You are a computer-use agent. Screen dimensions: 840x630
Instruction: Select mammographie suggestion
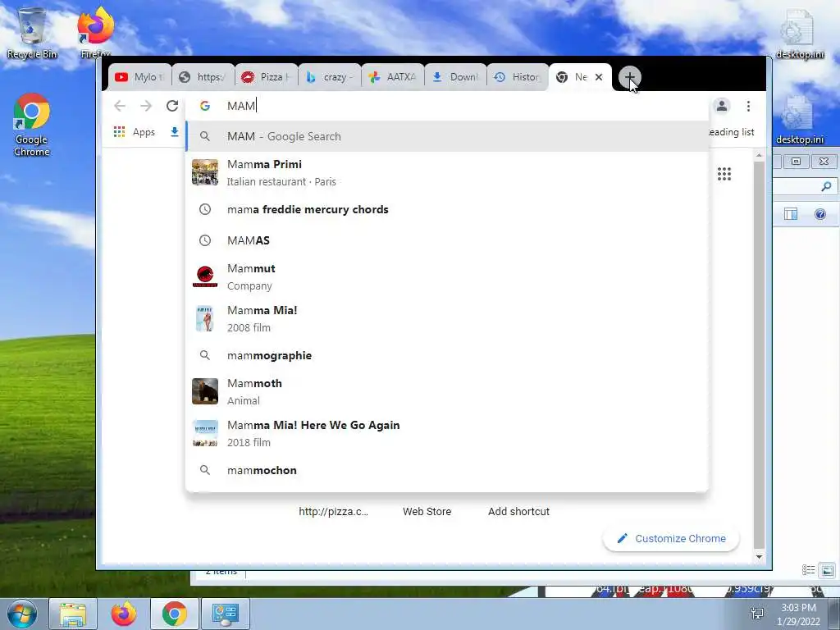click(x=447, y=355)
